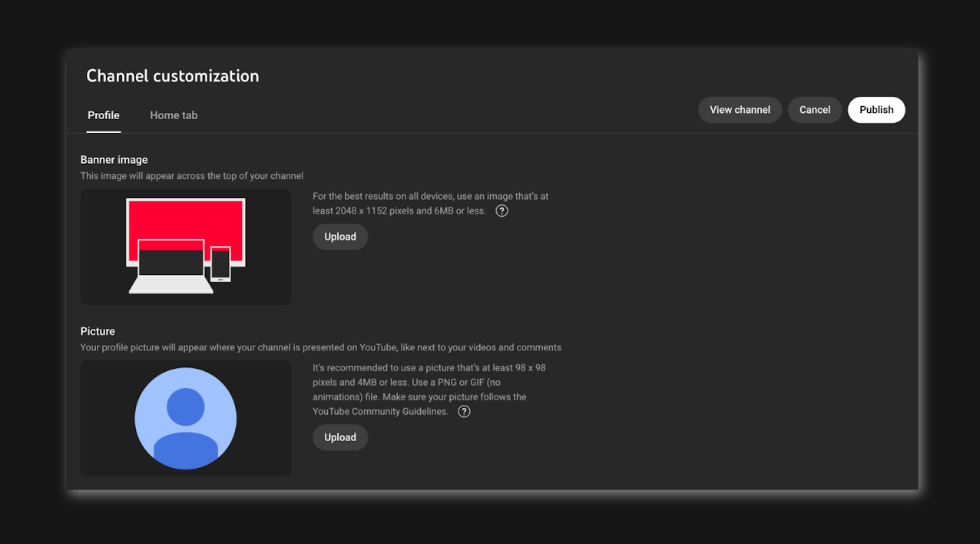Open your channel via View channel
The height and width of the screenshot is (544, 980).
point(740,109)
